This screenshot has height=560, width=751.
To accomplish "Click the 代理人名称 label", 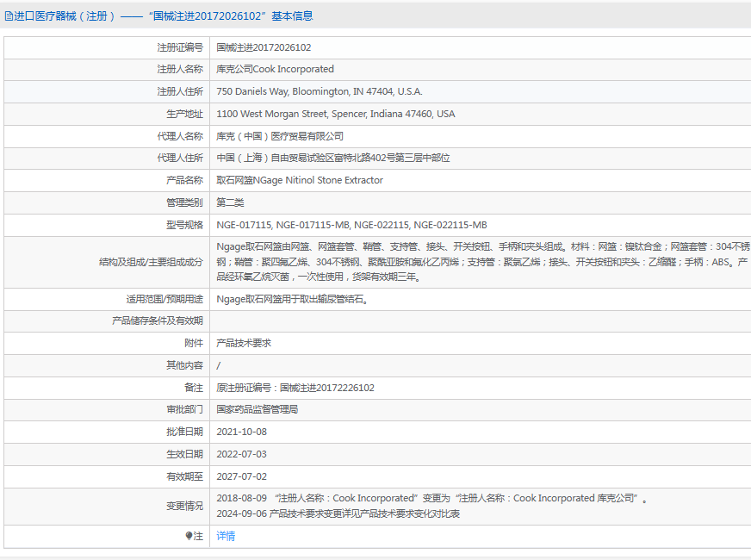I will pyautogui.click(x=180, y=136).
